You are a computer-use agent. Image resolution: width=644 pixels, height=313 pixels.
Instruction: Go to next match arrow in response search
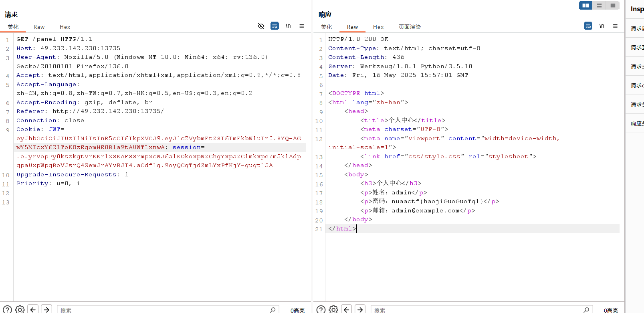point(360,309)
